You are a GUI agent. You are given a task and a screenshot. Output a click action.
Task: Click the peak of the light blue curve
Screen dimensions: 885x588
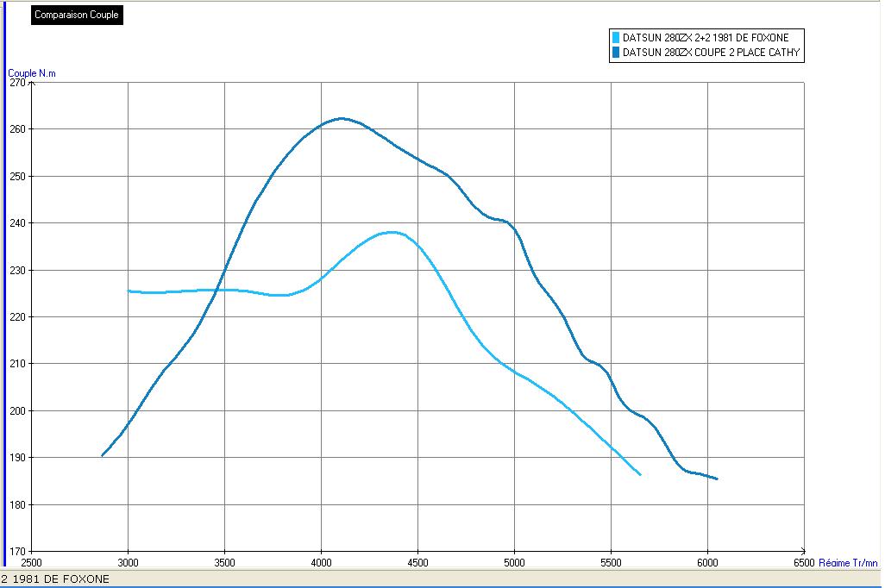pos(392,232)
